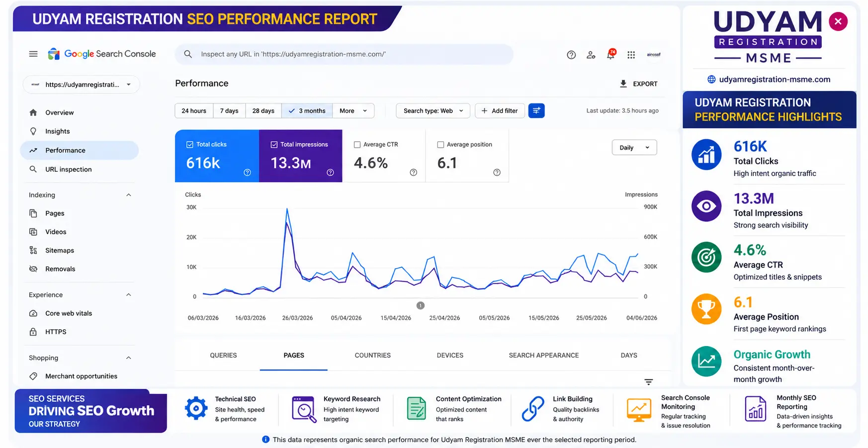Switch to the PAGES tab
This screenshot has height=448, width=868.
click(294, 355)
